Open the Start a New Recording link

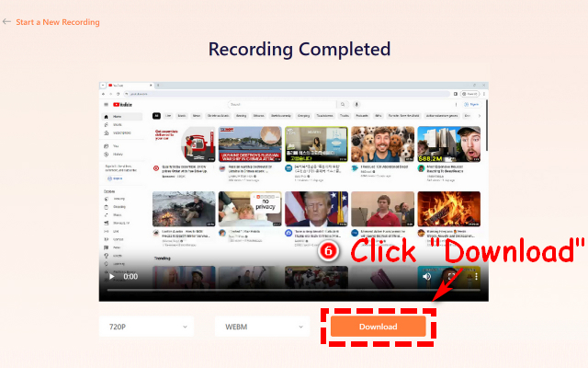58,22
